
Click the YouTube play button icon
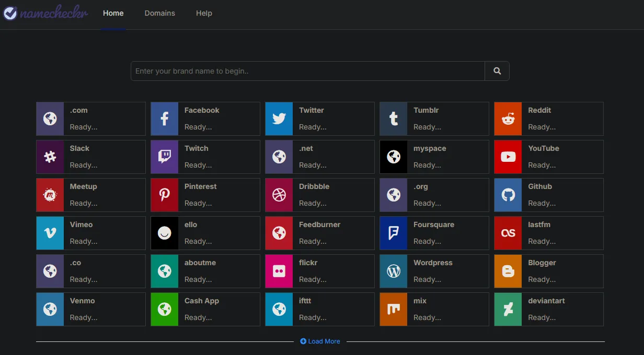(x=508, y=157)
